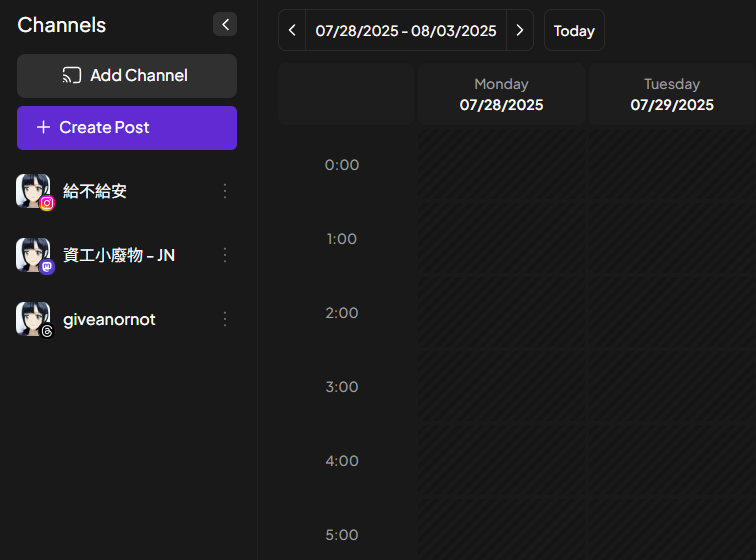Click Monday 4:00 time slot
Image resolution: width=756 pixels, height=560 pixels.
501,461
